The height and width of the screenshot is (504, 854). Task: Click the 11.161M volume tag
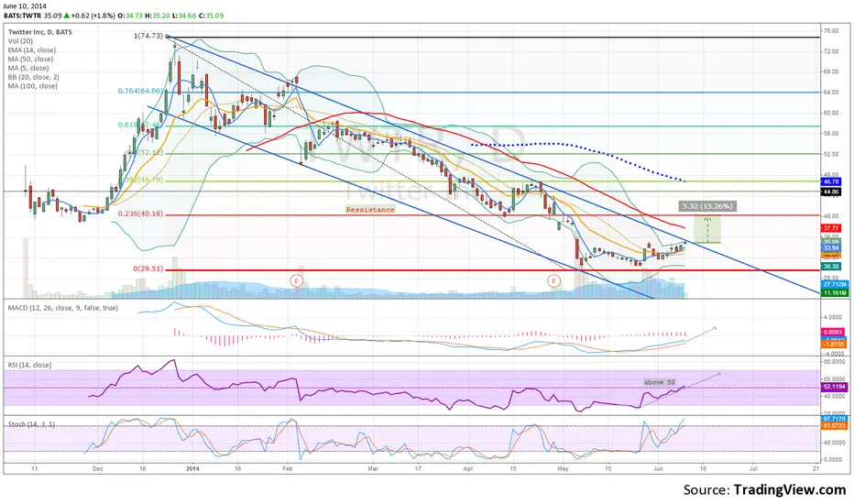click(835, 293)
